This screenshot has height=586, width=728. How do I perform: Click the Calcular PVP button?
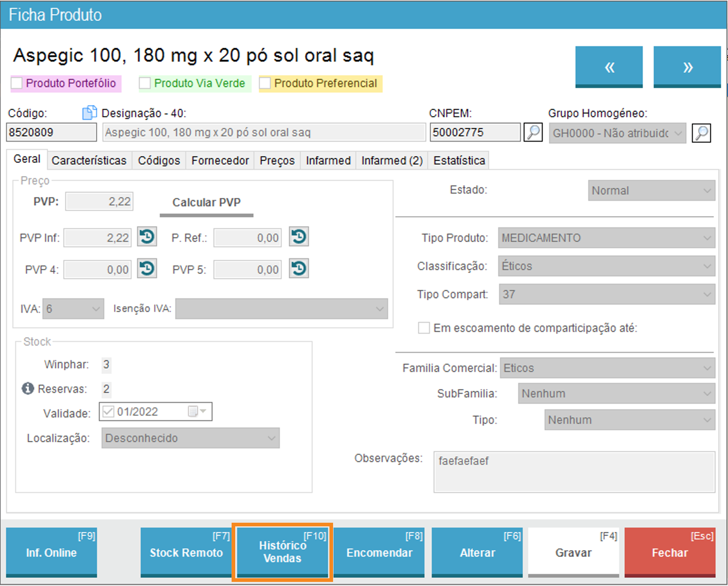point(206,203)
